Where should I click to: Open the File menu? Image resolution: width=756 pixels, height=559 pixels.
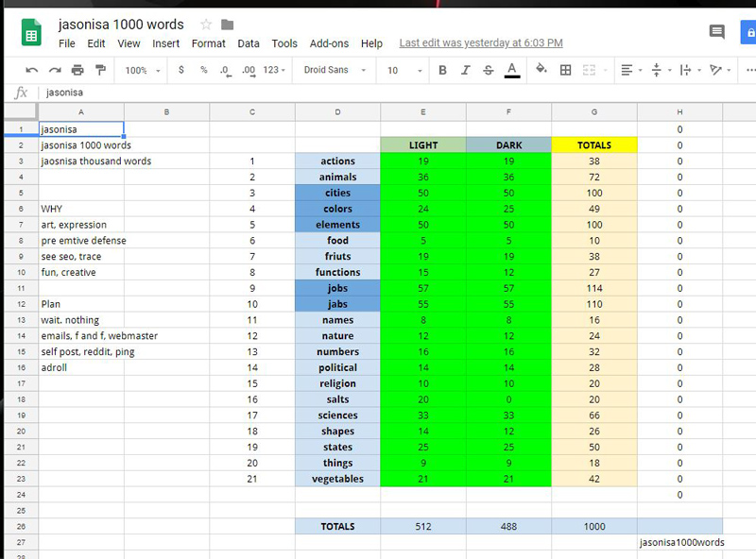(x=66, y=43)
